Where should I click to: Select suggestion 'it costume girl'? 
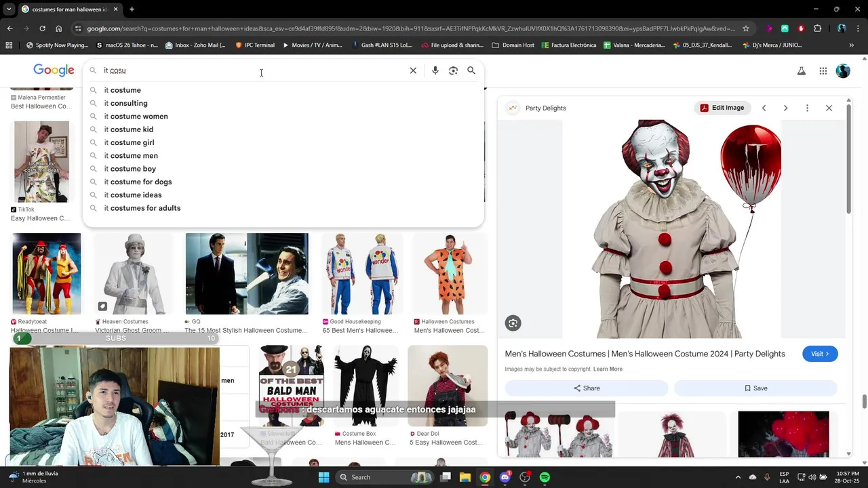(283, 142)
